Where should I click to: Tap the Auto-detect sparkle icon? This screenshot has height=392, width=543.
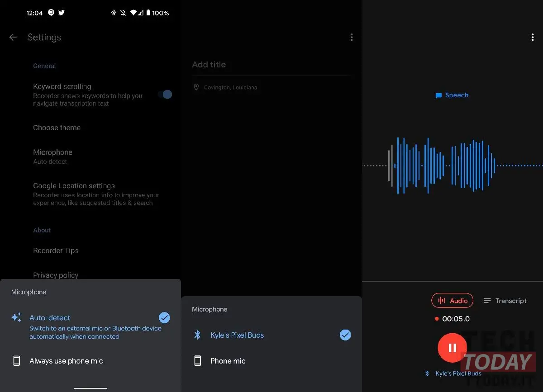tap(16, 317)
